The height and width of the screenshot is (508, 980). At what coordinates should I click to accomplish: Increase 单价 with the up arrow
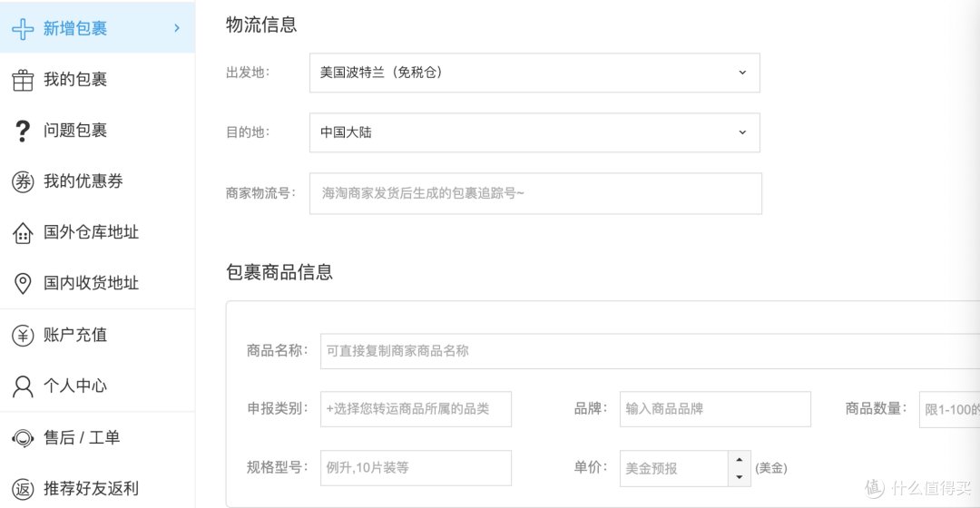coord(740,460)
